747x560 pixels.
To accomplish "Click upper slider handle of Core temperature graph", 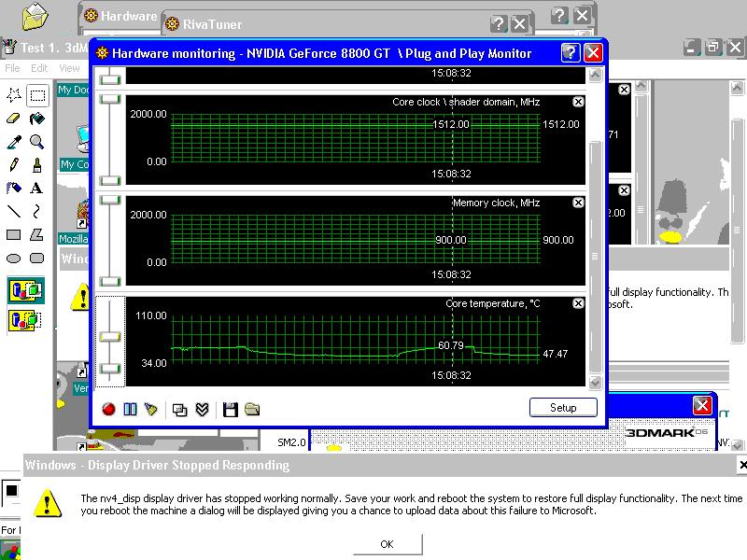I will pyautogui.click(x=110, y=337).
